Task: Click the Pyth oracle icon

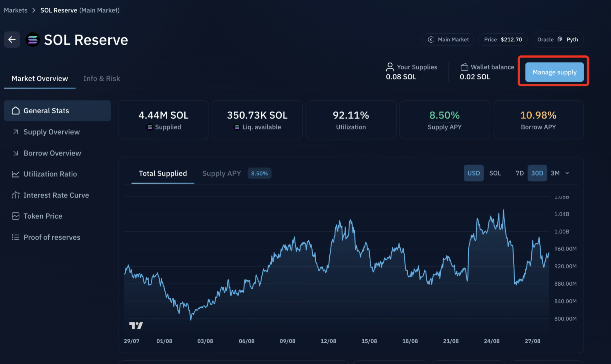Action: pyautogui.click(x=560, y=39)
